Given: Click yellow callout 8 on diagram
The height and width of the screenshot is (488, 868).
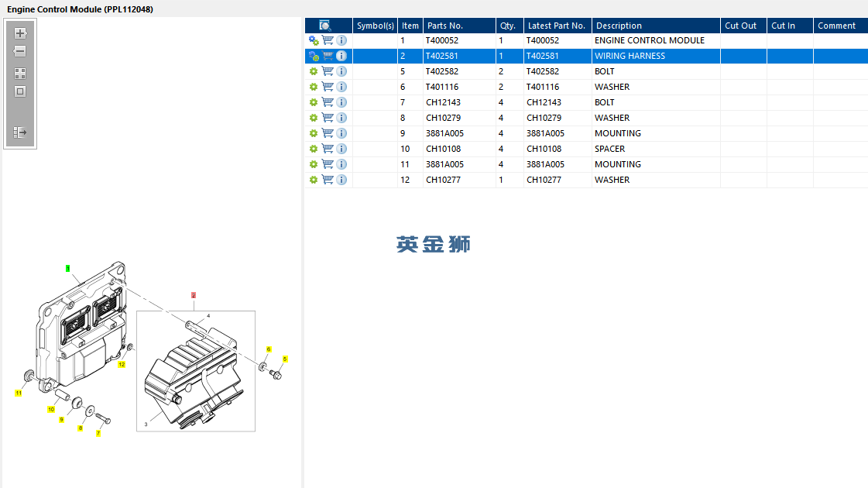Looking at the screenshot, I should coord(81,428).
